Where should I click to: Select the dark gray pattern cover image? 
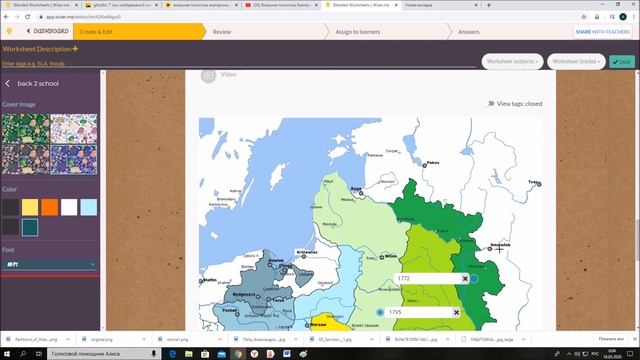tap(25, 159)
